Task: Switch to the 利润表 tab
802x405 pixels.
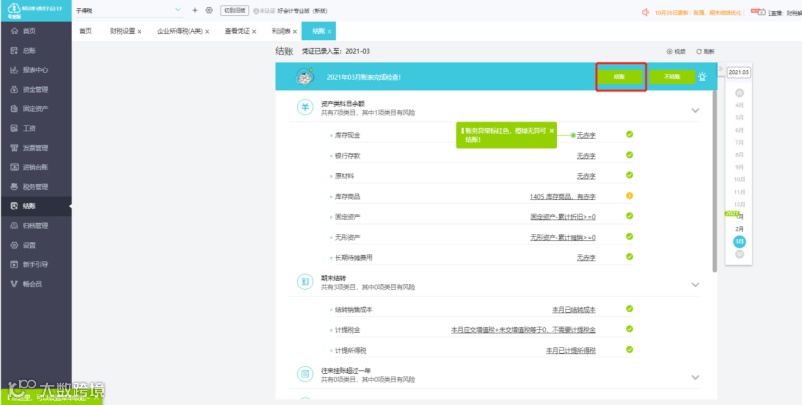Action: (281, 31)
